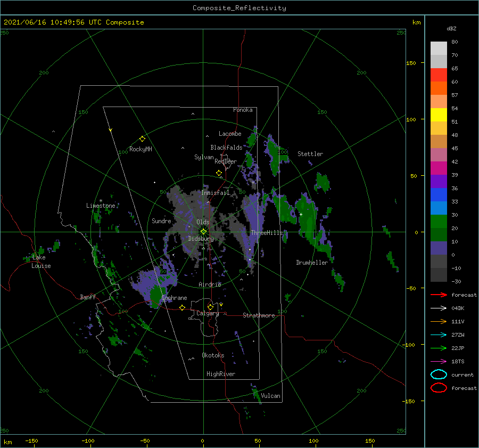
Task: Select the bright green 30-20 dBZ swatch
Action: point(439,222)
